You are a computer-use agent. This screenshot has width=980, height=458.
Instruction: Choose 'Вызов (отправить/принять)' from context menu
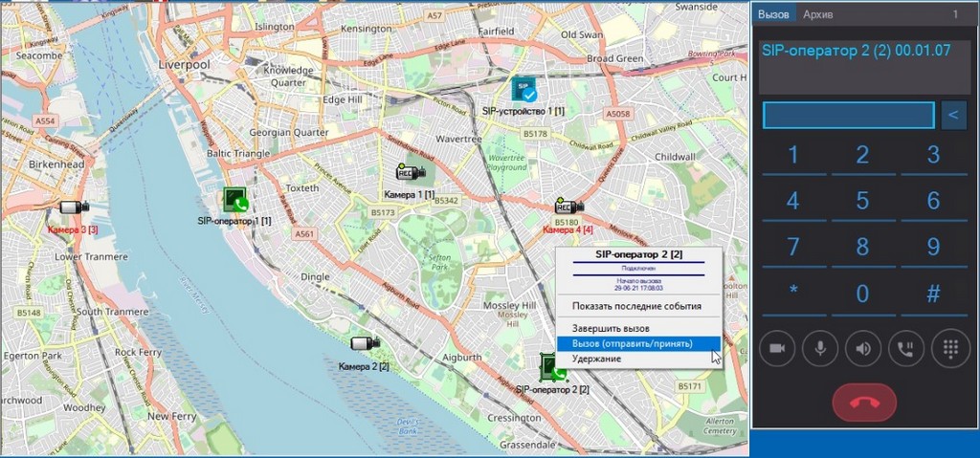click(x=632, y=343)
